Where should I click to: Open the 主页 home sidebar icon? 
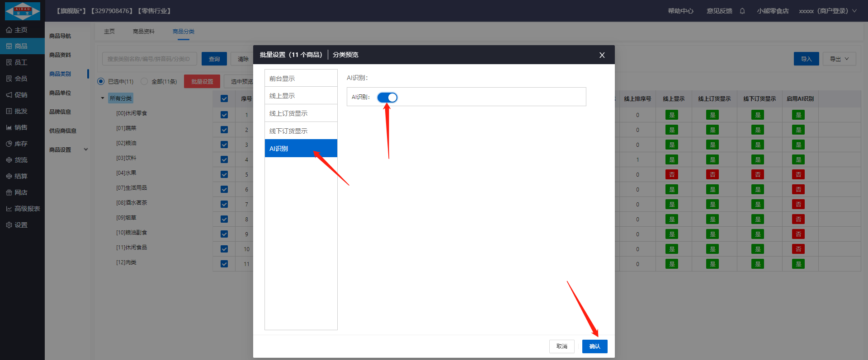click(x=9, y=30)
